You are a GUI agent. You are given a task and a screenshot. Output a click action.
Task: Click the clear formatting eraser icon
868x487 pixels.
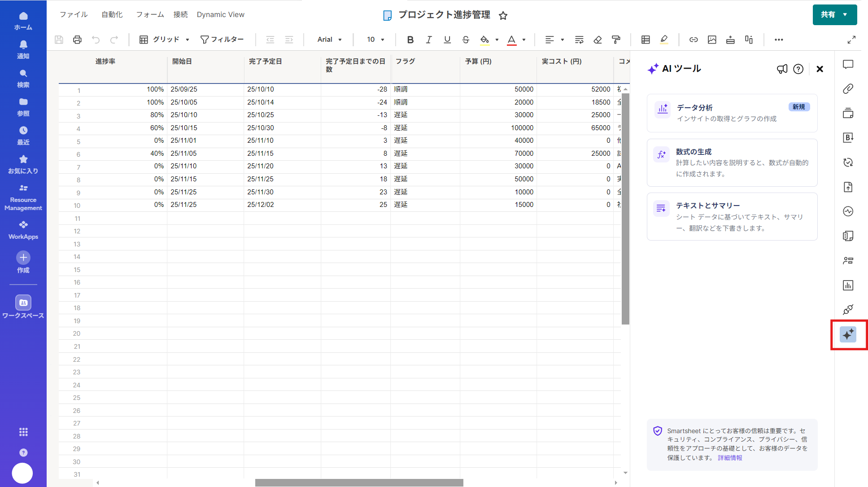point(598,39)
